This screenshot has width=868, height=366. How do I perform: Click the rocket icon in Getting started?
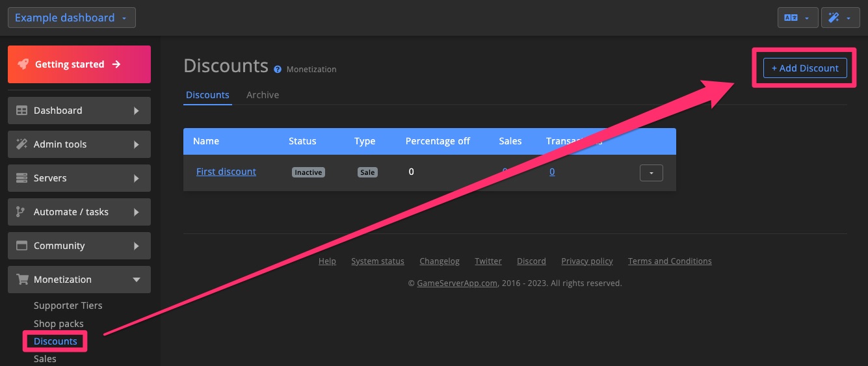(x=23, y=64)
